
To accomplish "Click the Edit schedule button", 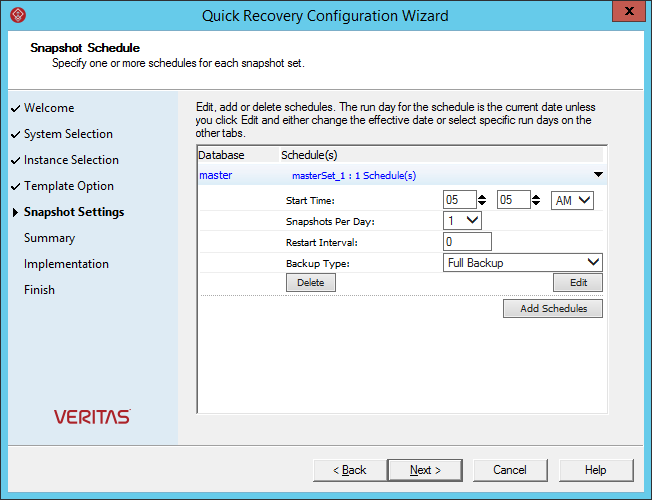I will pos(578,283).
